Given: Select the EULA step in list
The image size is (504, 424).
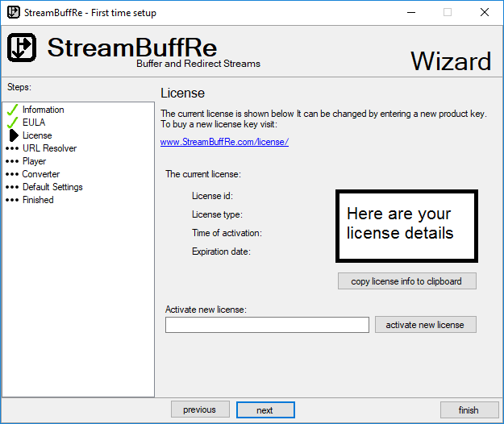Looking at the screenshot, I should 34,123.
